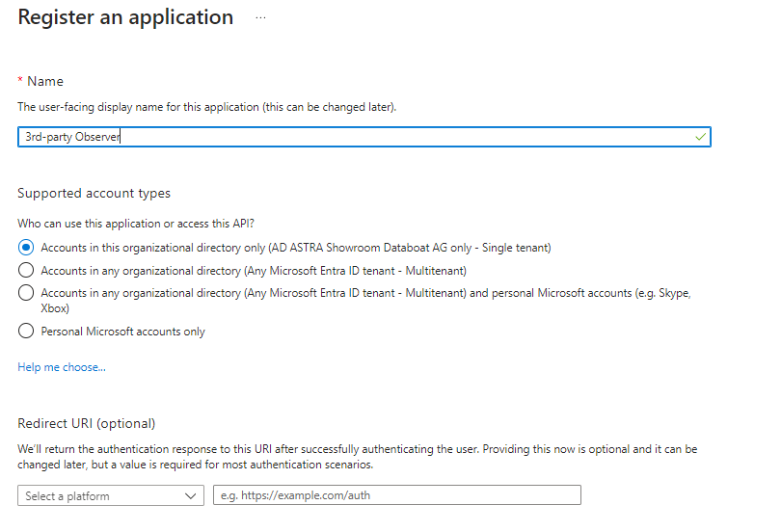Focus the Name field containing 3rd-party Observer
This screenshot has height=532, width=781.
coord(364,137)
